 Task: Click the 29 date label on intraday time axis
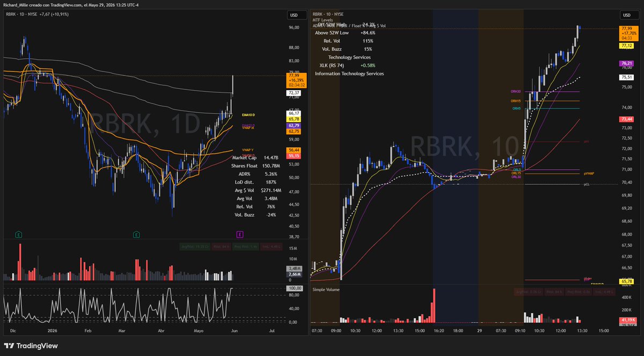point(479,331)
